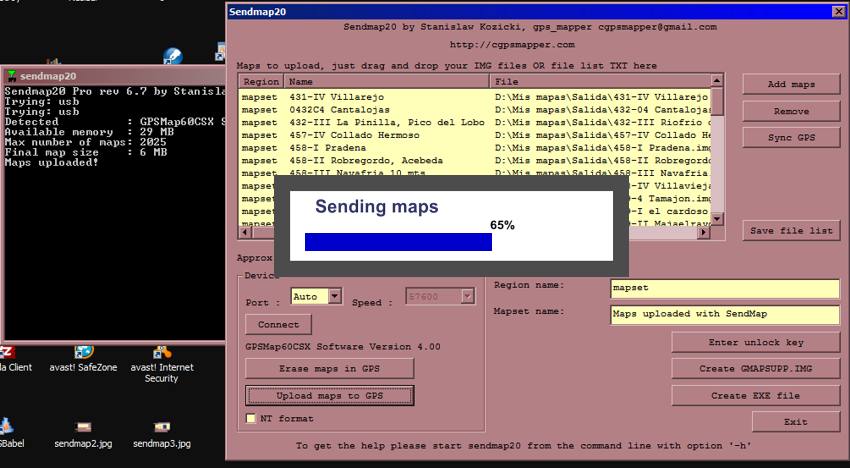Open the Port Auto dropdown
The height and width of the screenshot is (468, 850).
[x=334, y=296]
